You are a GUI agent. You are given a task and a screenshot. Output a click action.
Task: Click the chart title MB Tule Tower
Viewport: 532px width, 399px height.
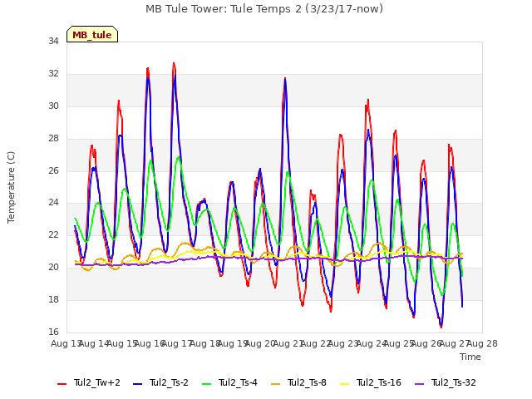point(264,8)
